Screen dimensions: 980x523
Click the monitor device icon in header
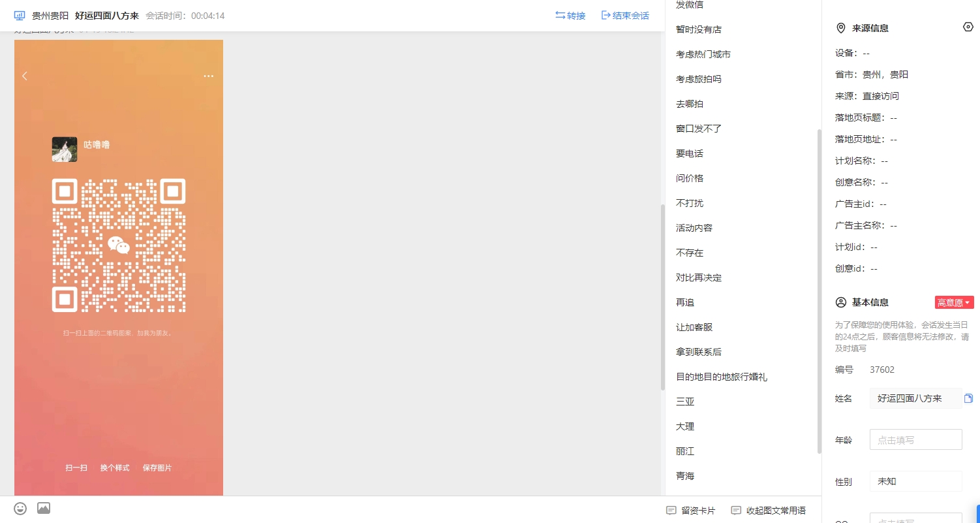pyautogui.click(x=20, y=15)
